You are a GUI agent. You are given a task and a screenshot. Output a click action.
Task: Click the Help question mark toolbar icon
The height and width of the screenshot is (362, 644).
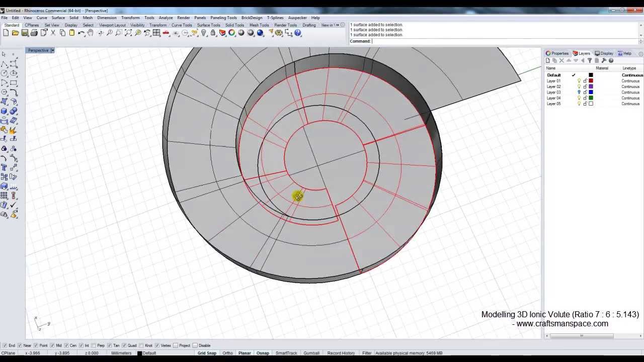click(298, 33)
